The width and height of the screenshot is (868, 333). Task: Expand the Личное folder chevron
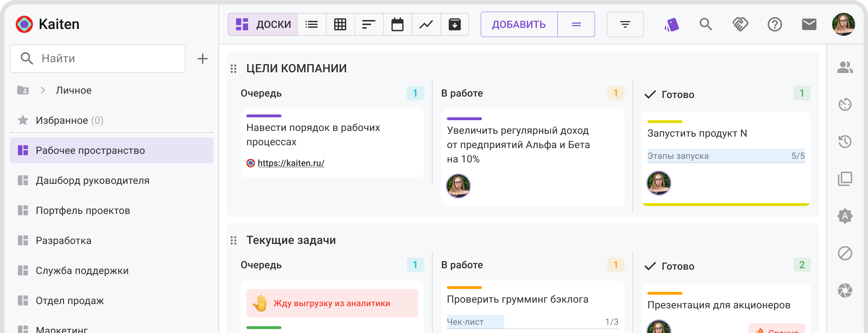[x=43, y=90]
